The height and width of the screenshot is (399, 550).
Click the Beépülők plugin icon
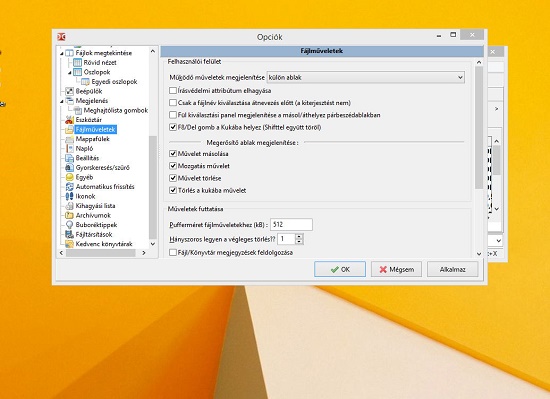click(69, 91)
